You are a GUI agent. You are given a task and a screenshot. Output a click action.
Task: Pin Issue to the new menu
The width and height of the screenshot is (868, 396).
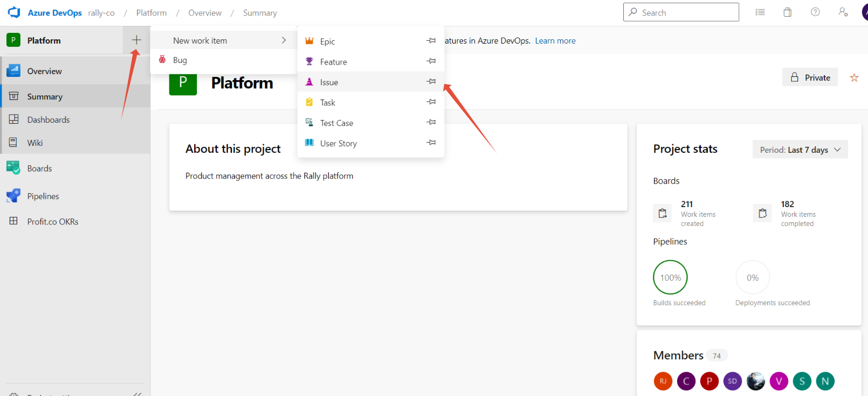431,82
